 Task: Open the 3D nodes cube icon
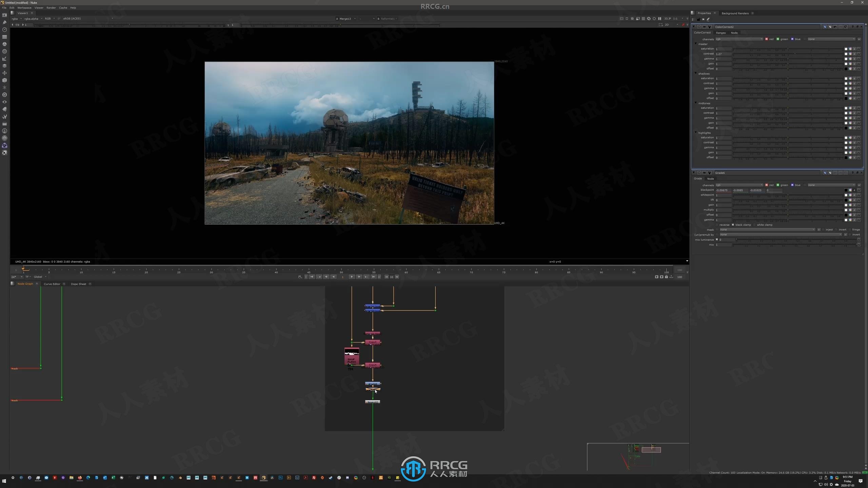click(x=4, y=80)
